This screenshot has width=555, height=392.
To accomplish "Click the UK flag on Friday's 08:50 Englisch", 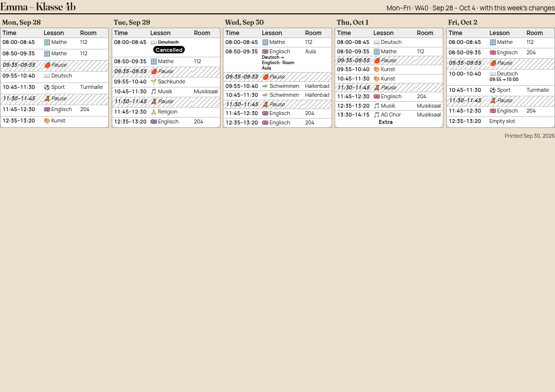I will click(493, 52).
